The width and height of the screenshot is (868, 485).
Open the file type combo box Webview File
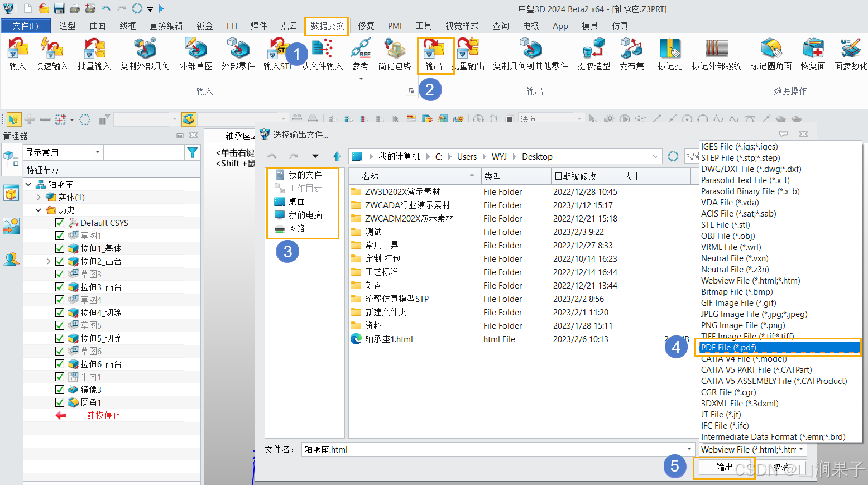point(752,449)
